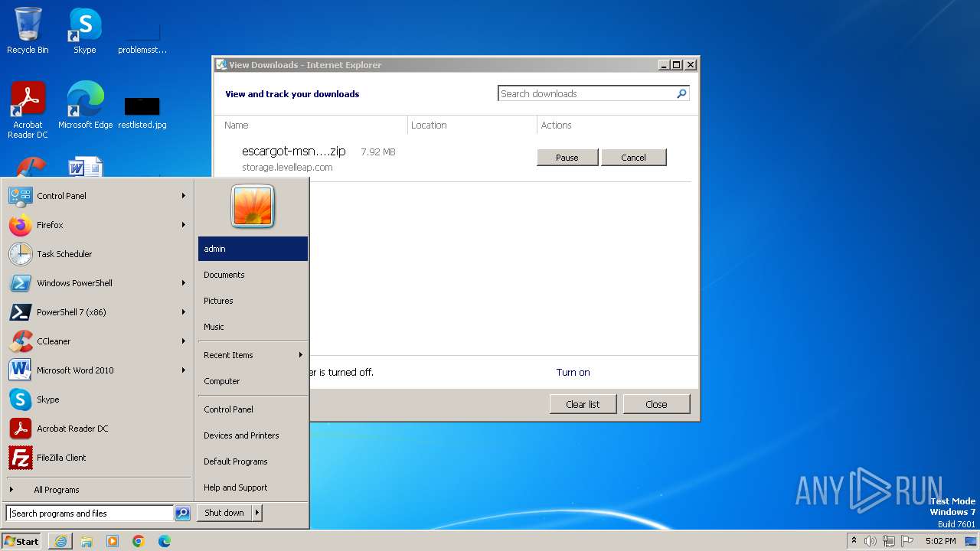Screen dimensions: 980x551
Task: Click the Control Panel icon in Start menu
Action: pos(20,196)
